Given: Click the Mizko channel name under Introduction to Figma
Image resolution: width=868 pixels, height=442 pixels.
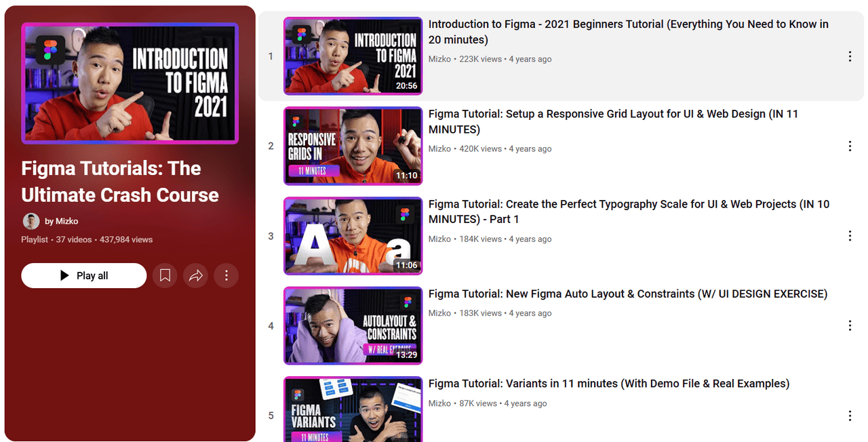Looking at the screenshot, I should [439, 59].
